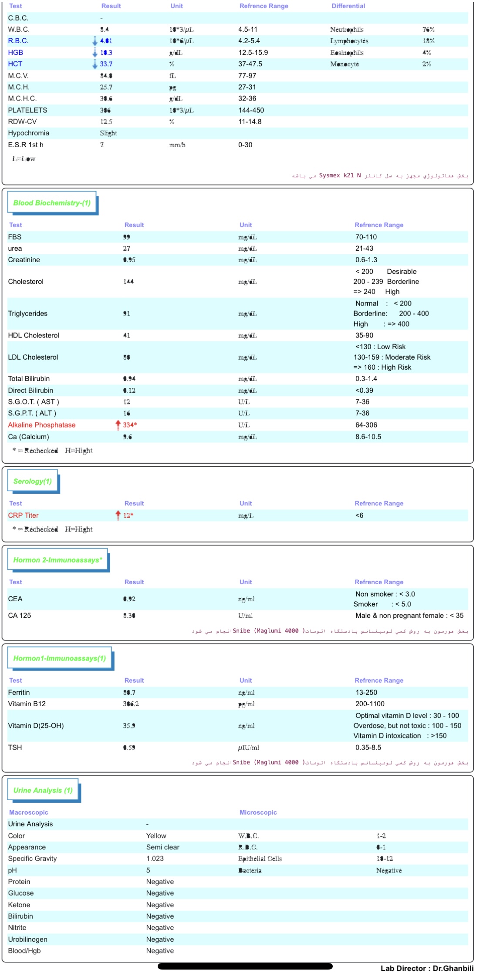
Task: Select the Hormon1-Immunoassays(1) section header
Action: [59, 658]
